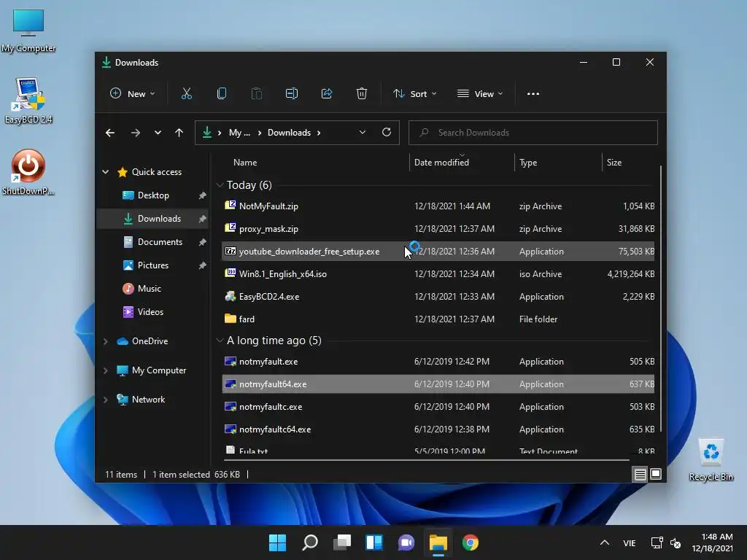
Task: Select Pictures in Quick access
Action: coord(152,265)
